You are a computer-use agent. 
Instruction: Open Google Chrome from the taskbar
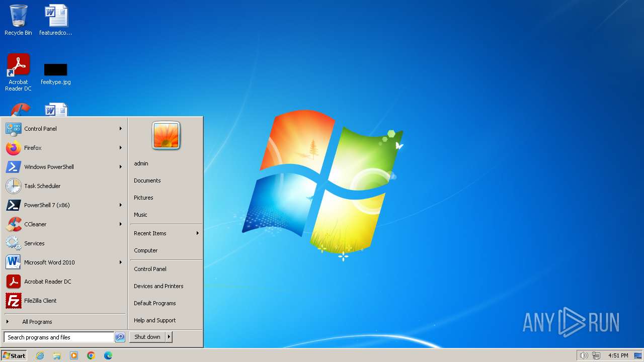[x=91, y=355]
